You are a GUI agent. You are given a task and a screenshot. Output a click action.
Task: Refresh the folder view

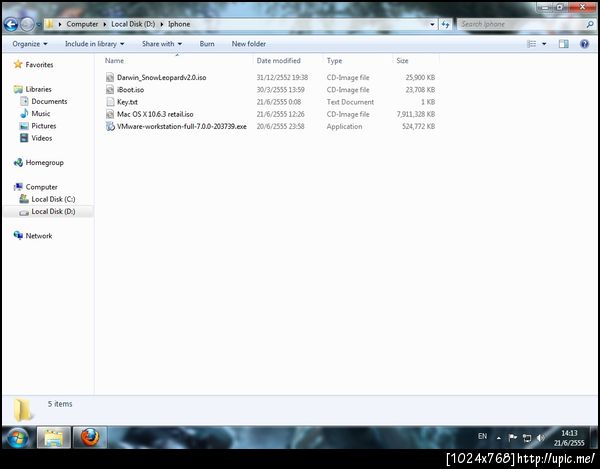tap(445, 24)
